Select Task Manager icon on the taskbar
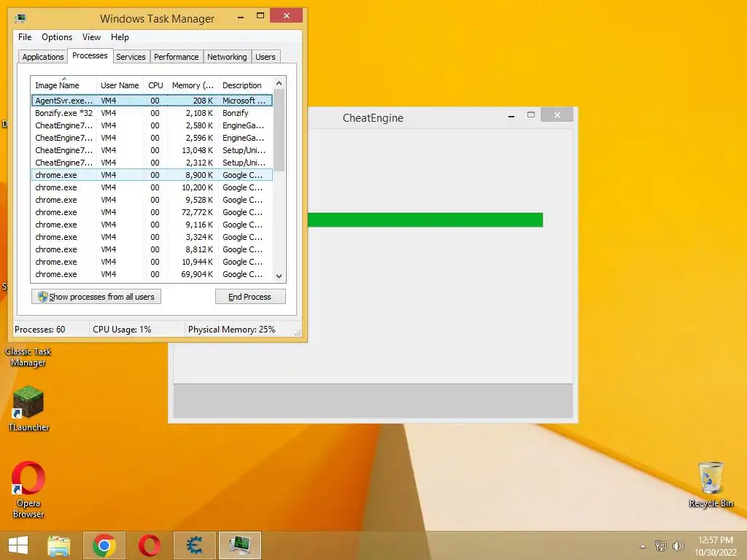 [x=239, y=545]
